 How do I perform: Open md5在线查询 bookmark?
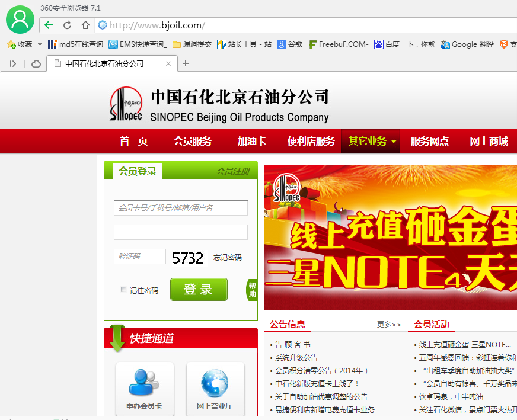tap(75, 44)
